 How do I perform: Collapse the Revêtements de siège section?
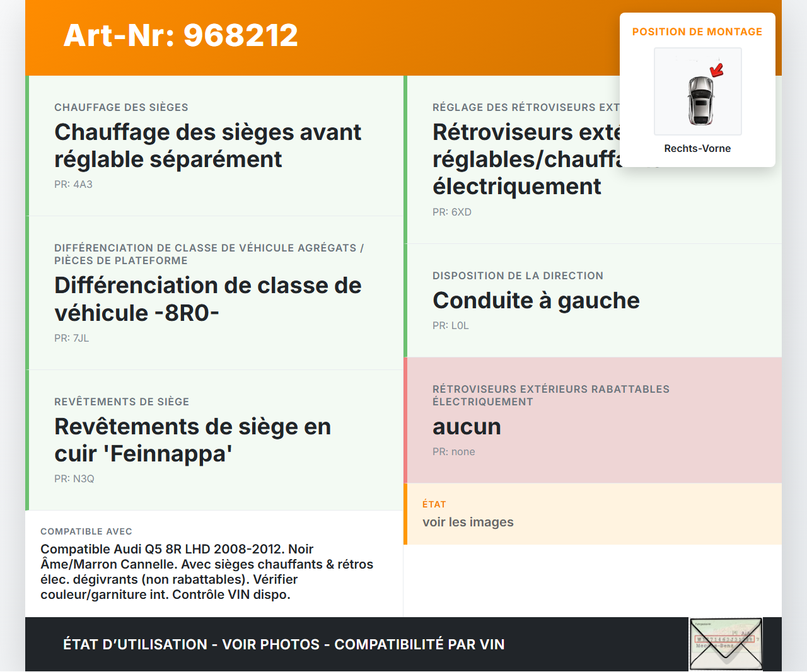click(x=192, y=439)
